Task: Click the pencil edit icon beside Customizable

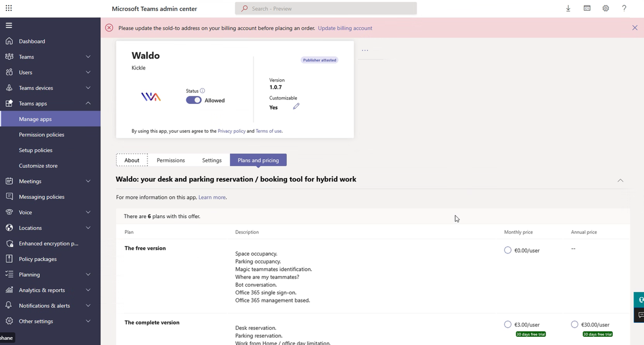Action: 296,106
